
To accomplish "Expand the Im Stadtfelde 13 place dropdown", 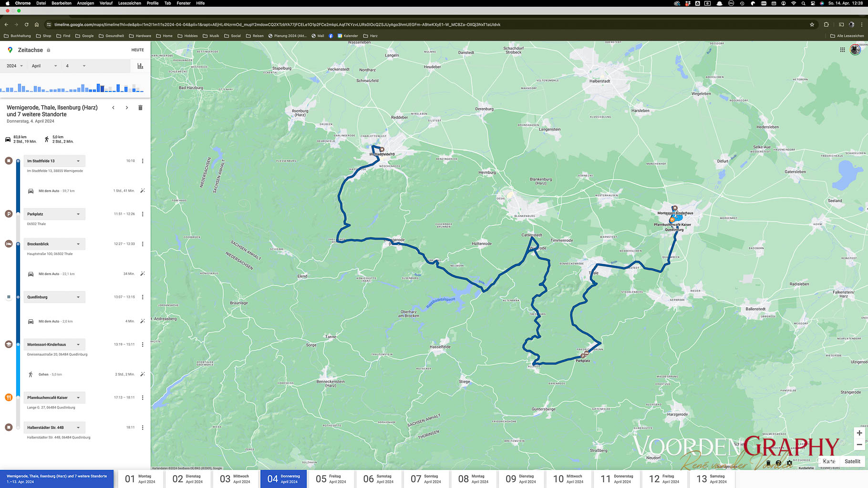I will click(54, 161).
